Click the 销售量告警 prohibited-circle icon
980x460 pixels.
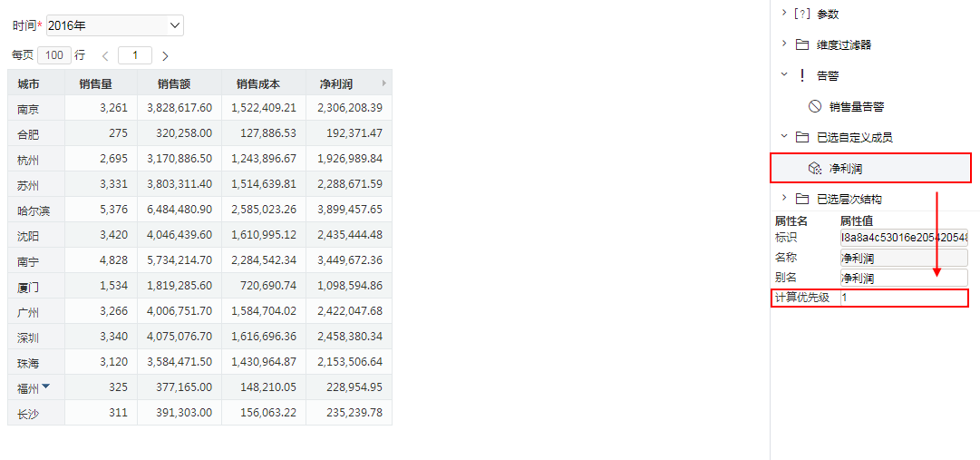[814, 106]
